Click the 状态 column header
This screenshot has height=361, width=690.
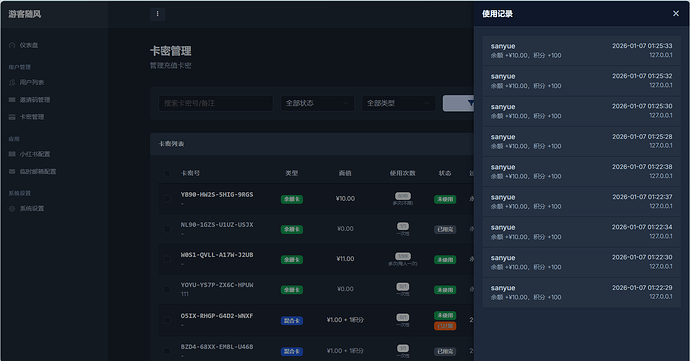point(445,173)
